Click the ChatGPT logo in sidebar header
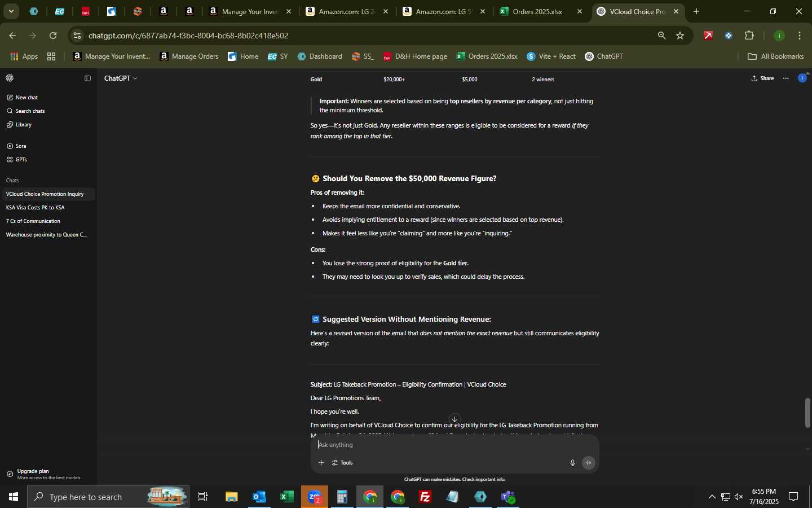The width and height of the screenshot is (812, 508). (x=10, y=78)
